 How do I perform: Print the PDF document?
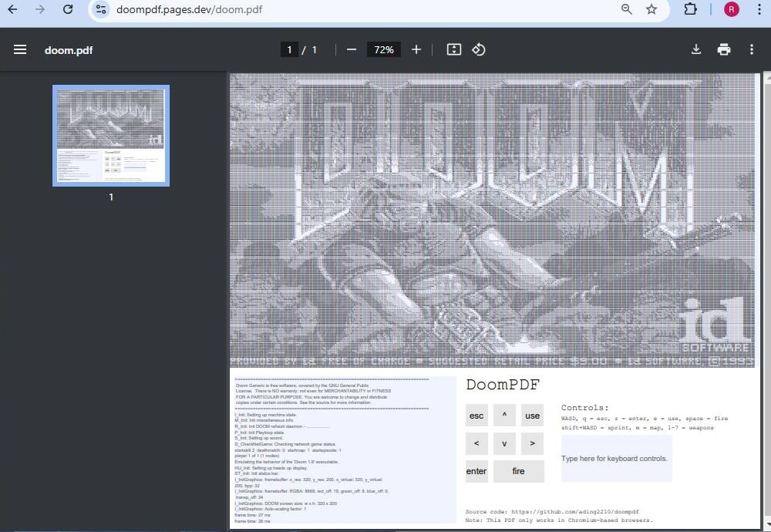coord(724,49)
